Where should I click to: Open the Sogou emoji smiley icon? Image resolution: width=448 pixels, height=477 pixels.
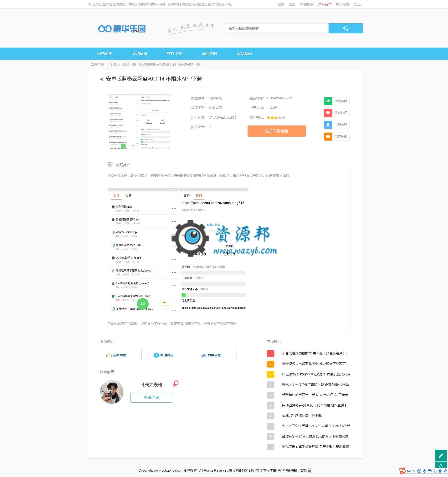pos(419,471)
